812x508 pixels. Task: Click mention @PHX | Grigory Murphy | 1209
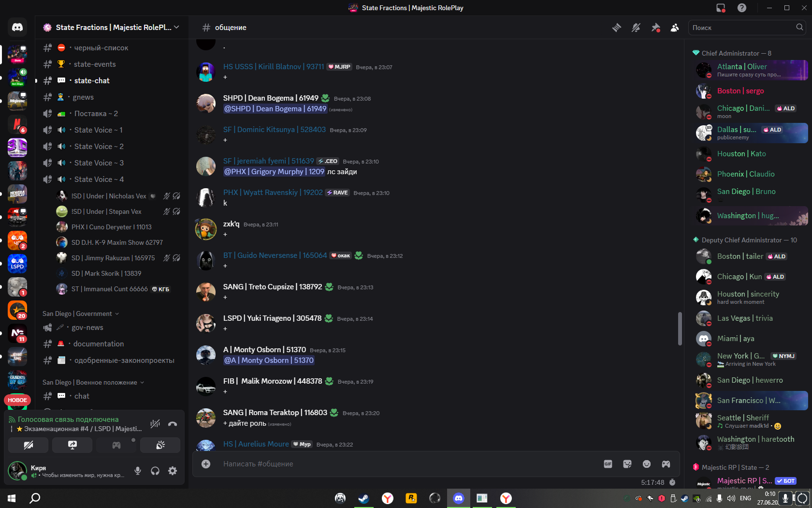[x=274, y=172]
